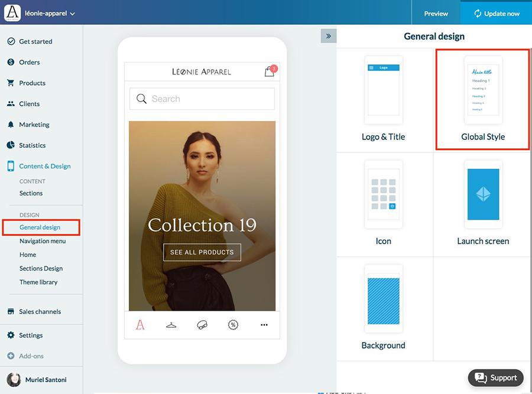Viewport: 532px width, 394px height.
Task: Open the Global Style design tile
Action: 483,99
